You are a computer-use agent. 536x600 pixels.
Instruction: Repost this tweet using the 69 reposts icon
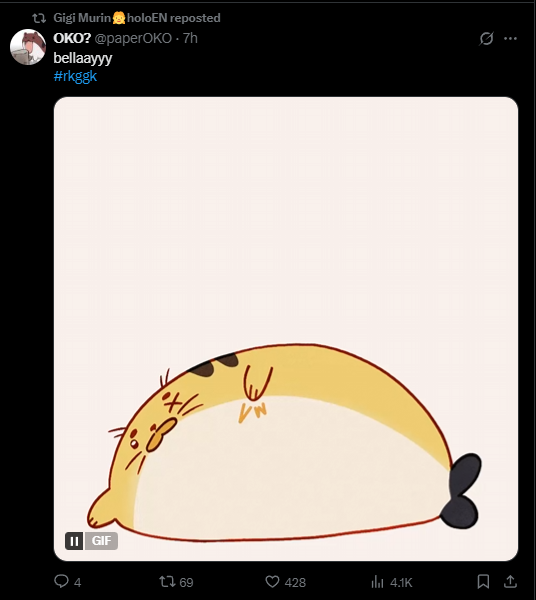tap(167, 582)
